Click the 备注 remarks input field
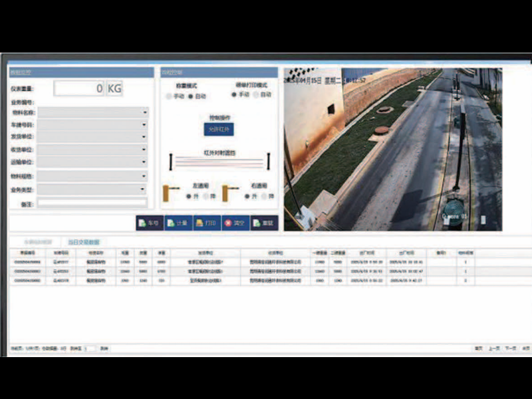The height and width of the screenshot is (399, 532). pyautogui.click(x=92, y=203)
